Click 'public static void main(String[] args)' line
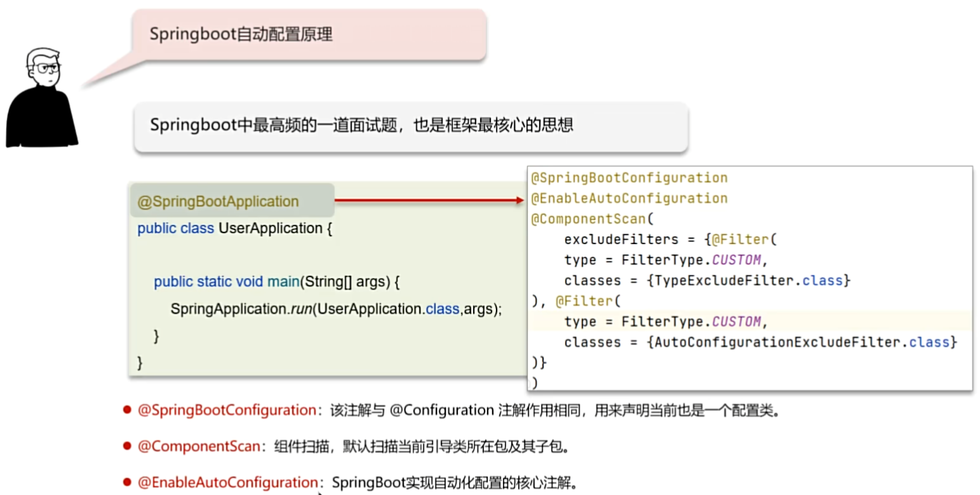The image size is (980, 495). point(277,281)
